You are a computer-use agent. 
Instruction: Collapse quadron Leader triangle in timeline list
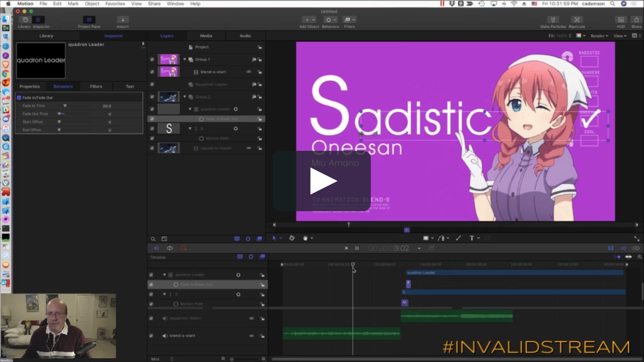(164, 275)
